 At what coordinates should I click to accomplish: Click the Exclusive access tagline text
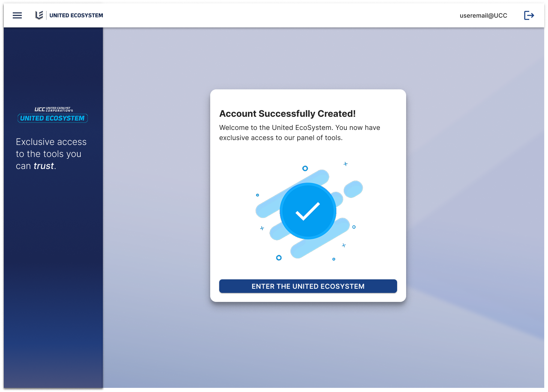click(x=51, y=154)
